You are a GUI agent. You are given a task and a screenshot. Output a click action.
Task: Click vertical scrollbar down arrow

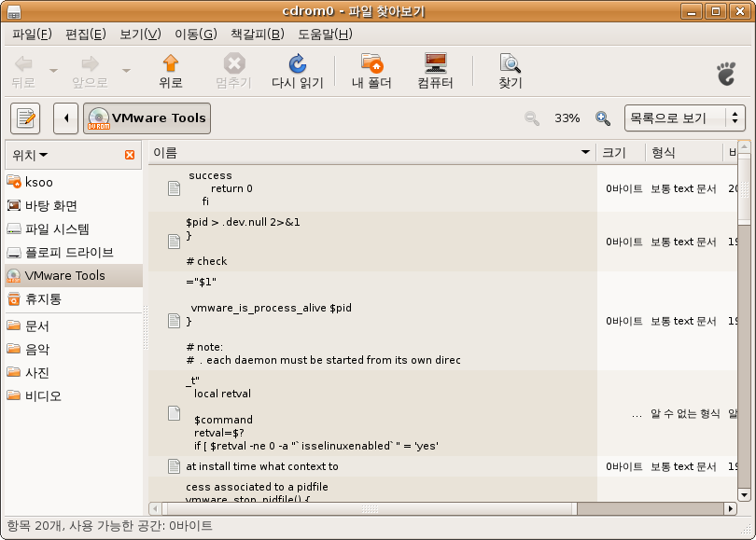click(744, 495)
